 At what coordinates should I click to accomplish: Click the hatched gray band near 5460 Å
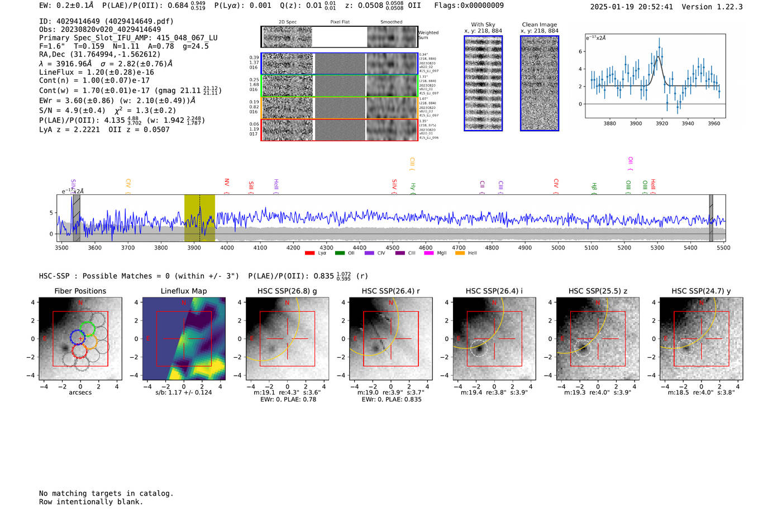pyautogui.click(x=711, y=218)
